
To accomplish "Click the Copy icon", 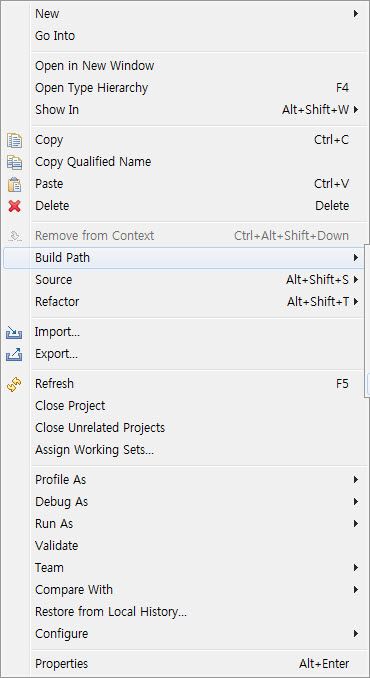I will click(x=15, y=141).
